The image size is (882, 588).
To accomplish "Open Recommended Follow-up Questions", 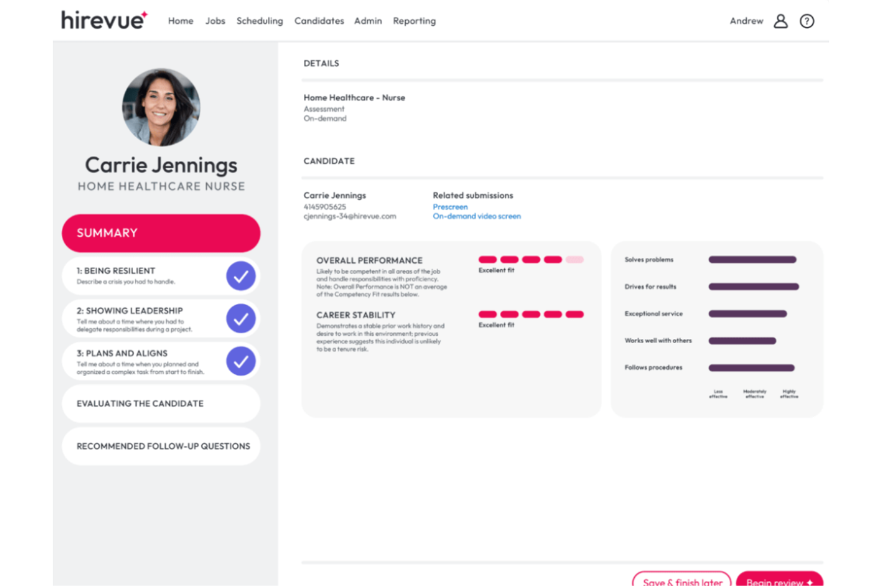I will tap(160, 446).
